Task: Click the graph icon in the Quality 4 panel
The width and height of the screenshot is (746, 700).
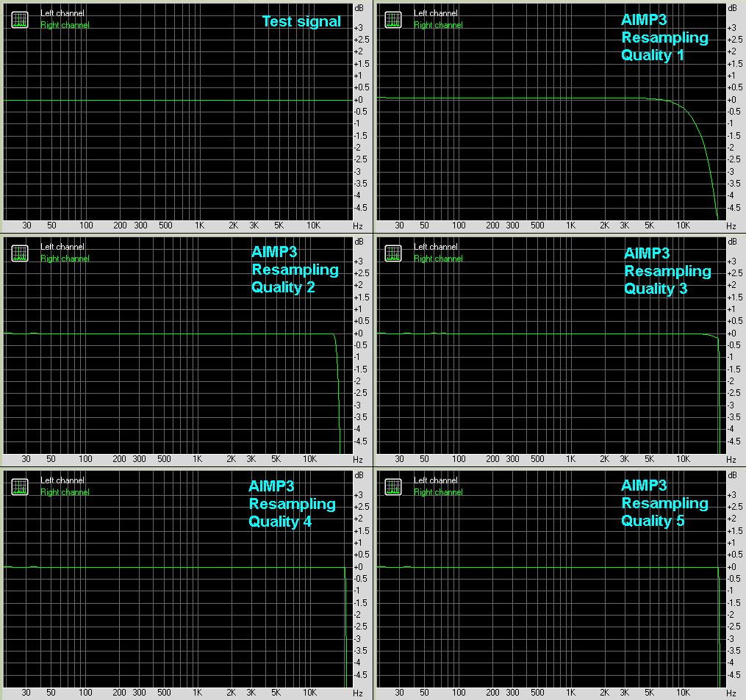Action: [20, 487]
